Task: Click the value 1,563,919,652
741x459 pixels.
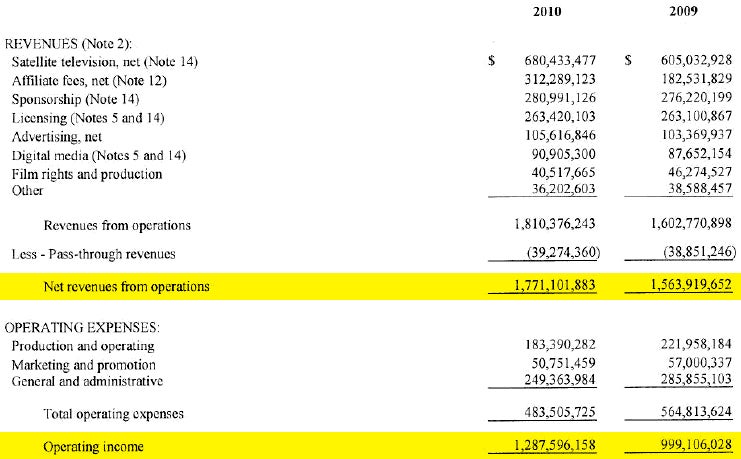Action: tap(691, 285)
